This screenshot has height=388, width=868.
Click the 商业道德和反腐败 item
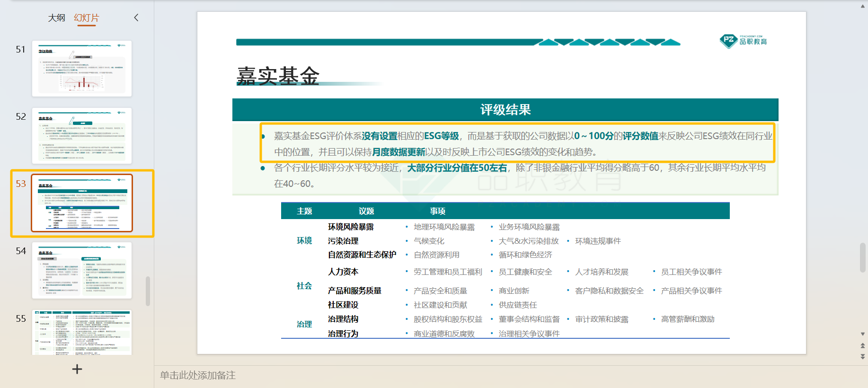pos(444,334)
